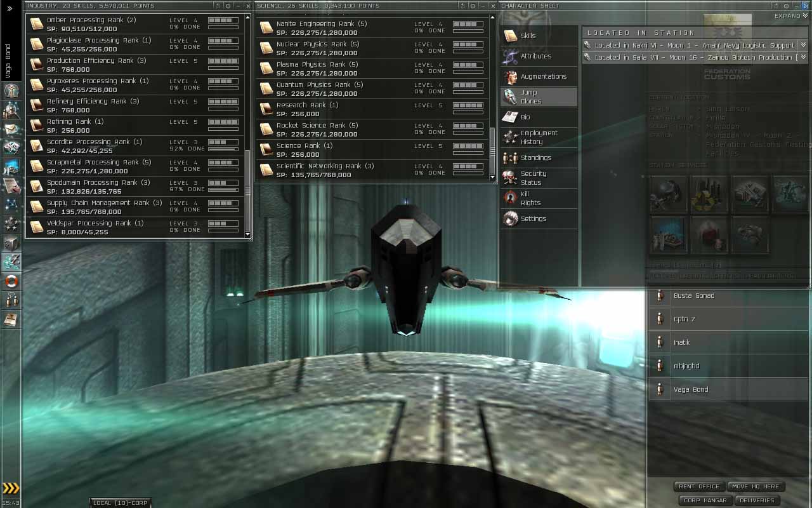The image size is (812, 508).
Task: Select the Rocket Science Rank (5) skill row
Action: tap(372, 130)
